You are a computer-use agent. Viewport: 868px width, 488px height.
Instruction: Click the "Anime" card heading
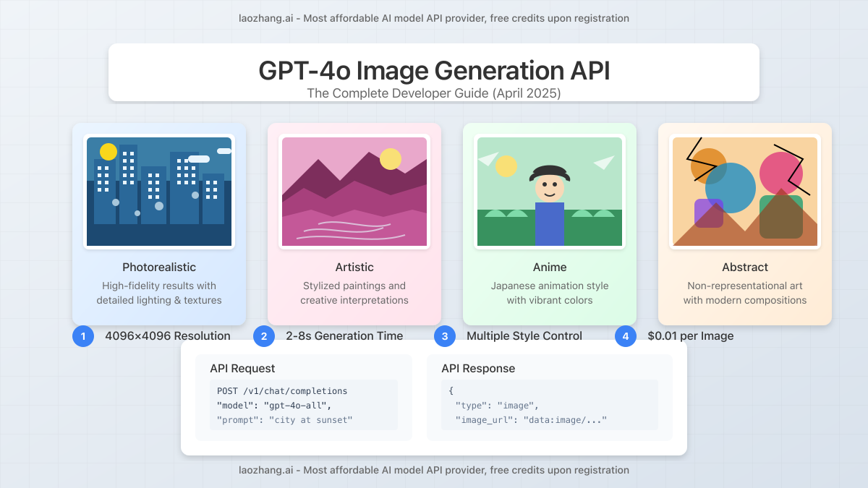[550, 267]
